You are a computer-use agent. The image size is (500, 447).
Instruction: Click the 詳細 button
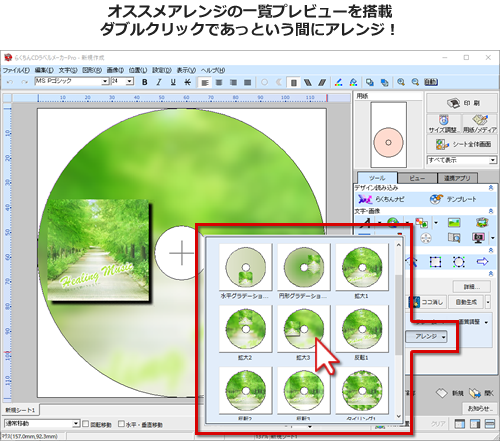click(x=472, y=286)
